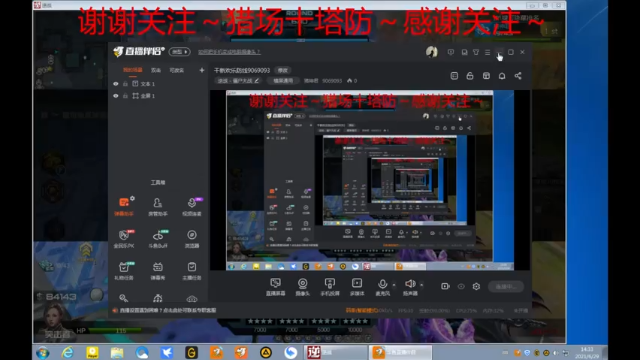This screenshot has width=640, height=360.
Task: Click the bell notification icon above preview
Action: point(502,76)
